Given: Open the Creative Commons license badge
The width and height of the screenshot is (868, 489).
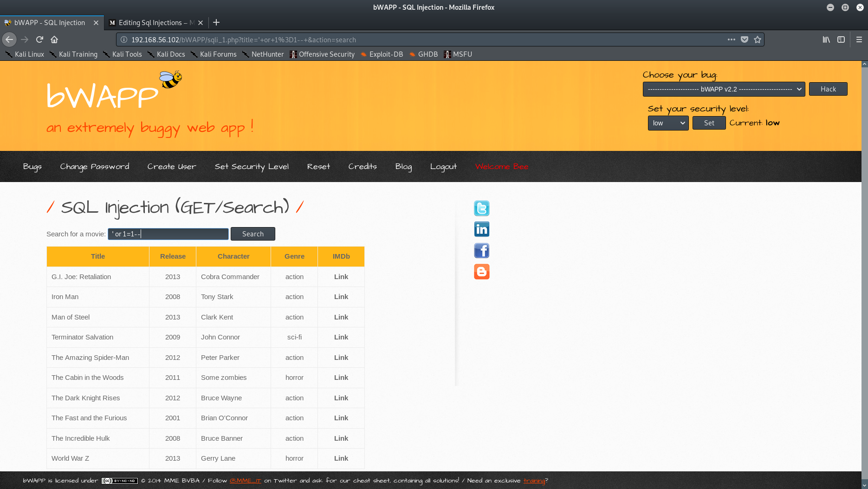Looking at the screenshot, I should (120, 481).
